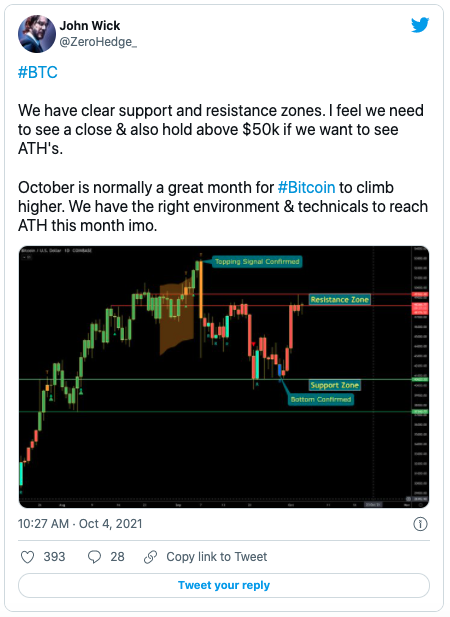Click the 393 likes count
Screen dimensions: 450x617
tap(54, 557)
